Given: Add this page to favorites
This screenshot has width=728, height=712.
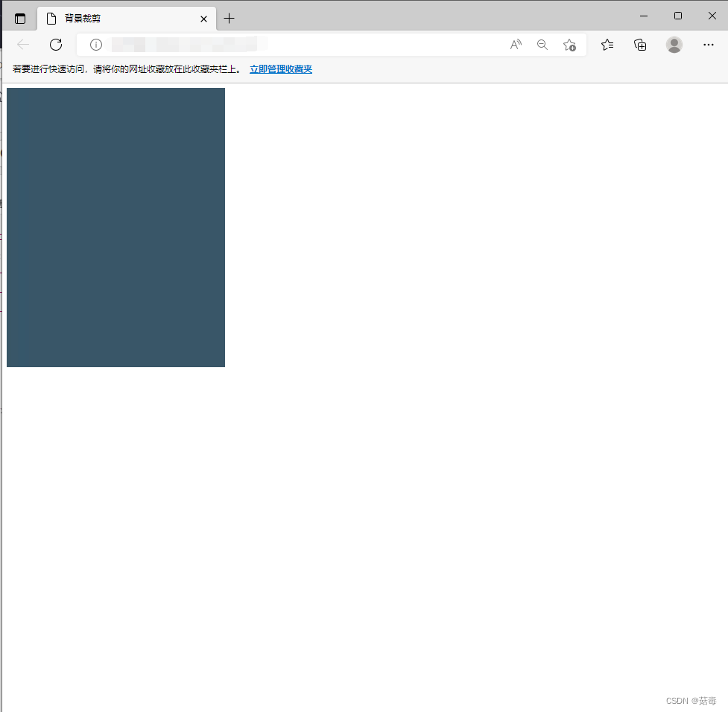Looking at the screenshot, I should click(569, 45).
